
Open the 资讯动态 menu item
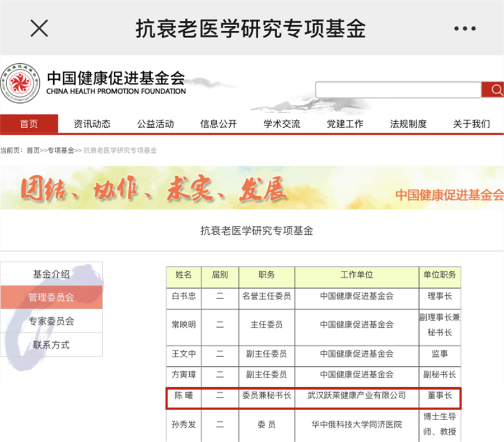click(x=92, y=124)
